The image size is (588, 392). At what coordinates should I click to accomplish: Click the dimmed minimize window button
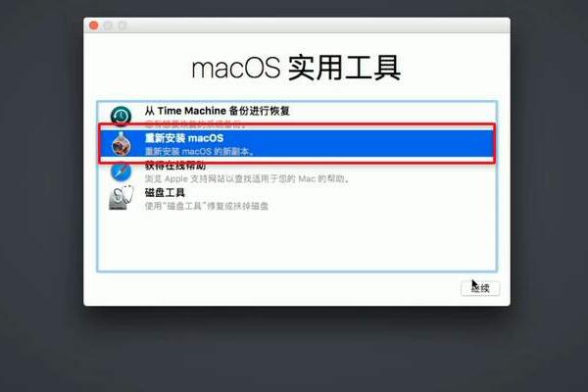[108, 25]
